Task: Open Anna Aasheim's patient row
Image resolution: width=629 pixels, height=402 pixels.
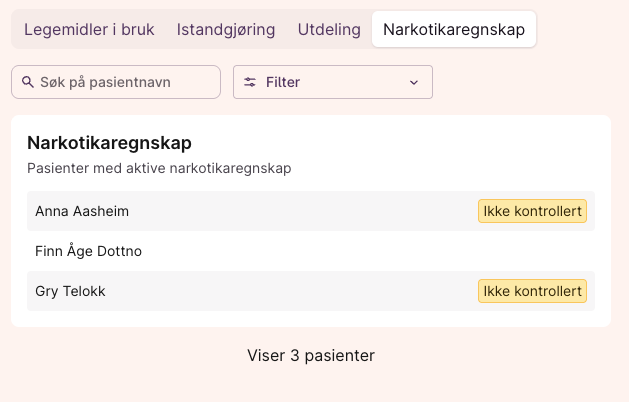Action: 82,211
